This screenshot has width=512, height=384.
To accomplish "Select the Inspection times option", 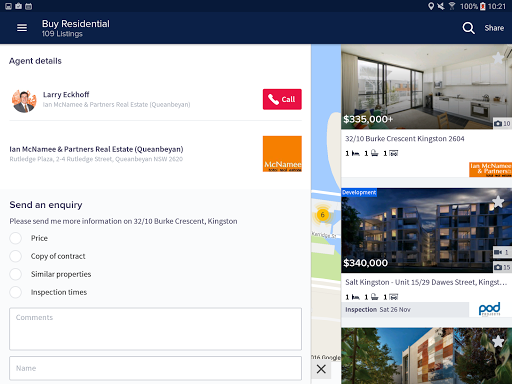I will 16,292.
